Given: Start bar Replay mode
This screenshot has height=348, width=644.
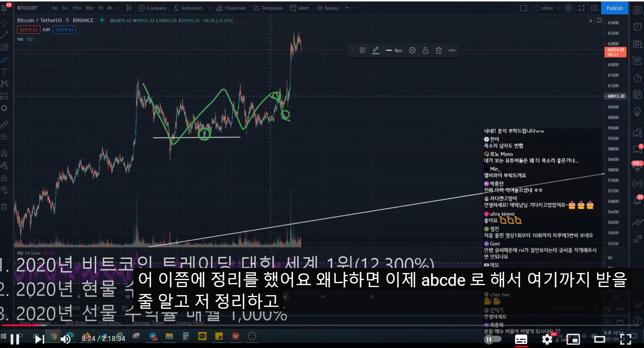Looking at the screenshot, I should coord(327,8).
